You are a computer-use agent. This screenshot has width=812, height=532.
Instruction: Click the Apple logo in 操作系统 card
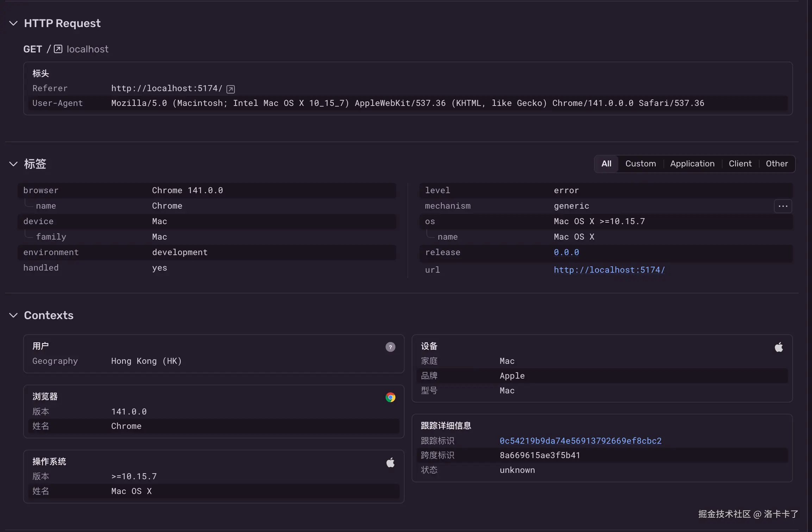click(390, 462)
